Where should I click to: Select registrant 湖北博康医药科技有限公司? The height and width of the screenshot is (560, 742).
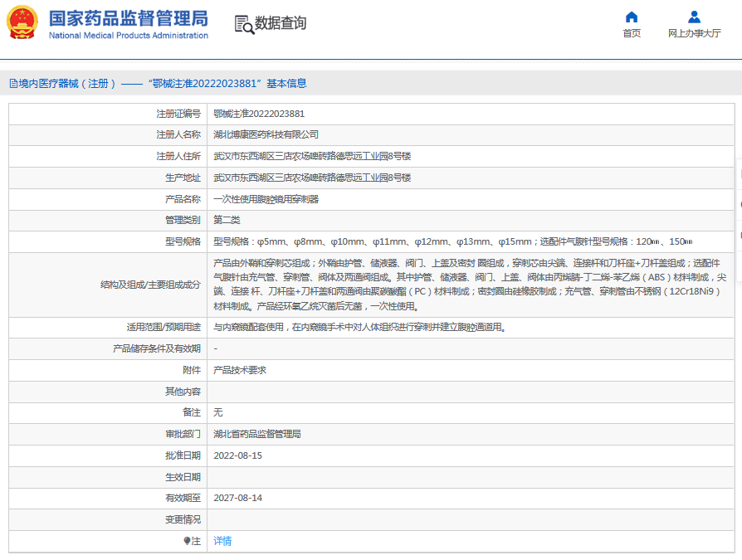[266, 134]
